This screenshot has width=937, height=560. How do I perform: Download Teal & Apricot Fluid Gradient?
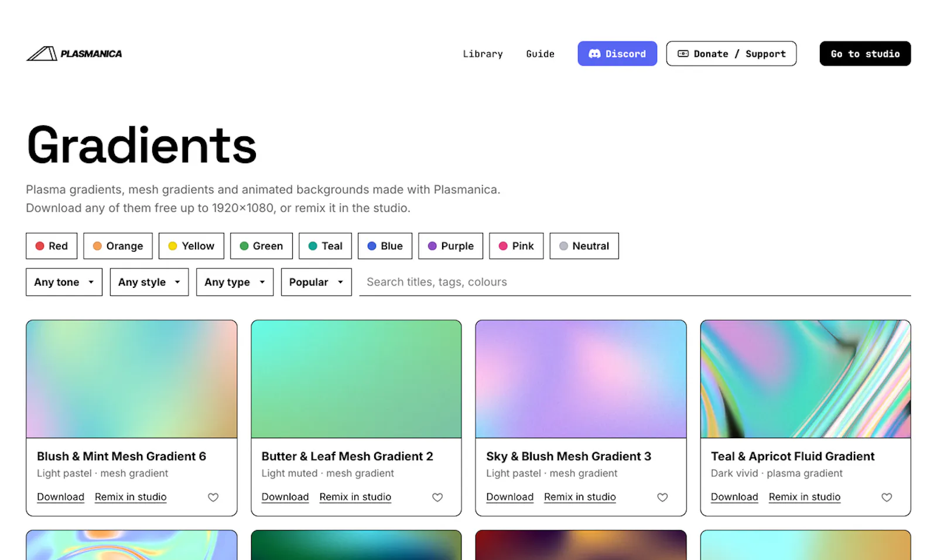tap(734, 497)
